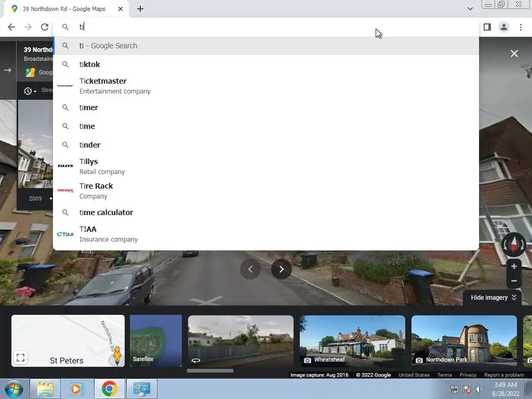This screenshot has width=532, height=399.
Task: Zoom out with the minus button
Action: click(514, 281)
